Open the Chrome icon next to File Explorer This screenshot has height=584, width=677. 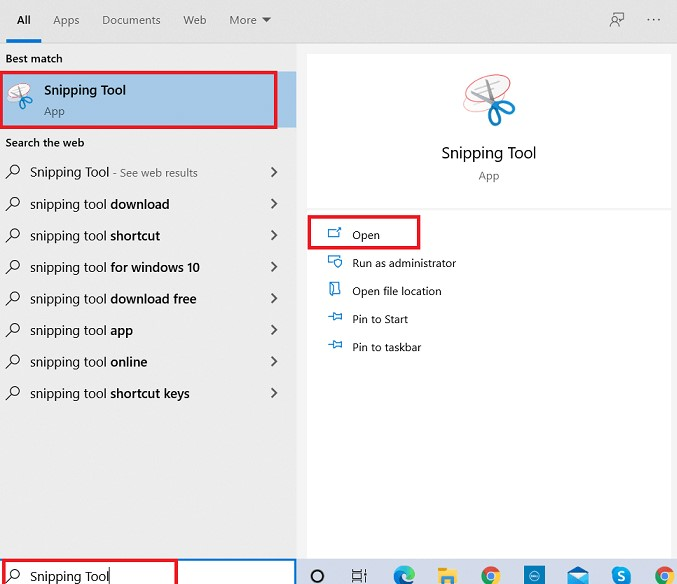(x=491, y=576)
